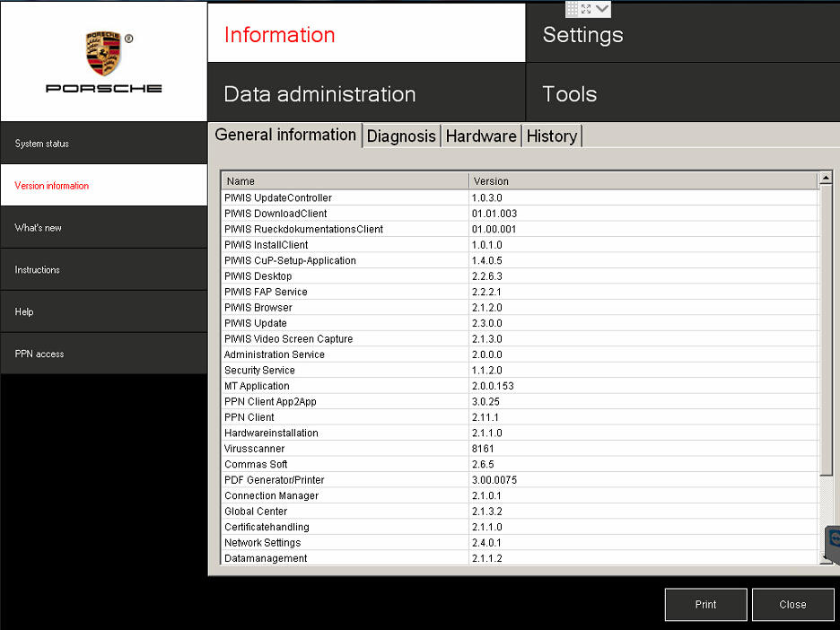This screenshot has width=840, height=630.
Task: Open the TeamViewer side panel icon
Action: [x=834, y=538]
